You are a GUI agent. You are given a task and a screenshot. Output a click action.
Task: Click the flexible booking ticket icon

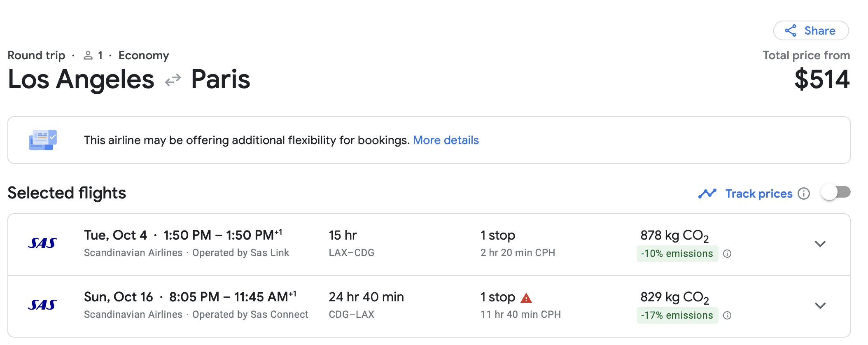tap(43, 140)
